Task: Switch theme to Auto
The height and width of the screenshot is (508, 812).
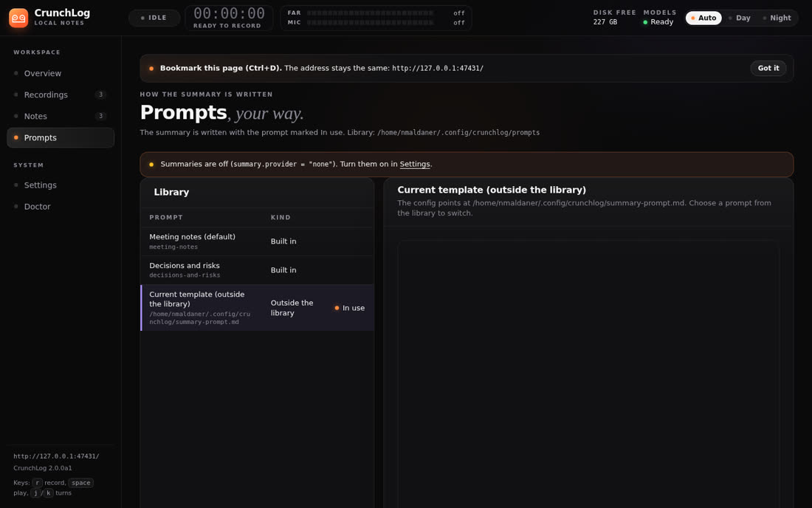Action: point(703,18)
